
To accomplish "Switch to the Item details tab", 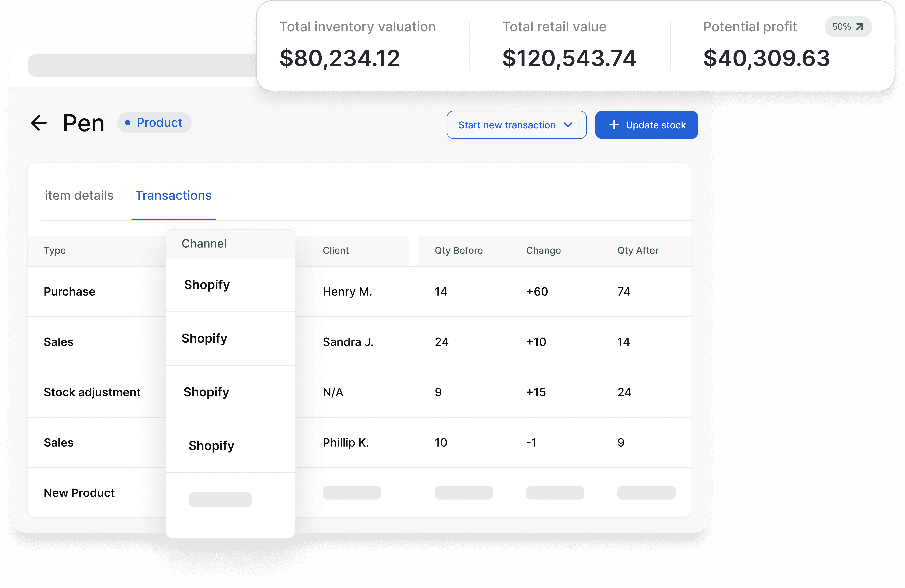I will pos(79,195).
